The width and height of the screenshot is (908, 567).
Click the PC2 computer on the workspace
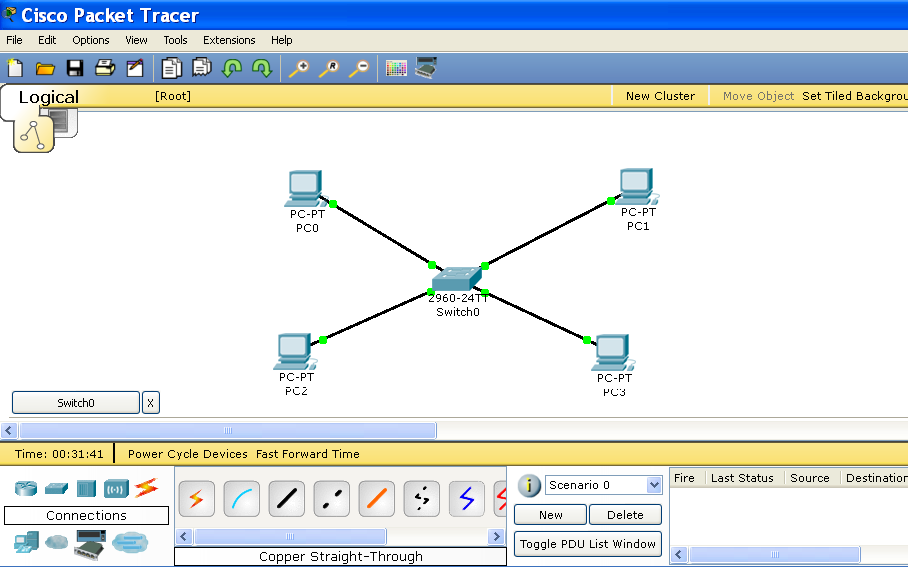[294, 352]
